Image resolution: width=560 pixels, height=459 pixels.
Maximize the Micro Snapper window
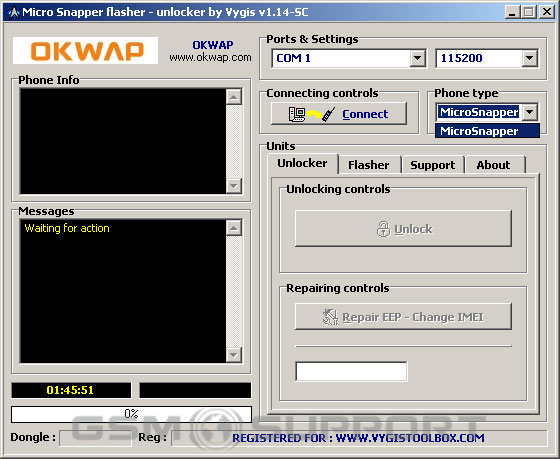(529, 13)
